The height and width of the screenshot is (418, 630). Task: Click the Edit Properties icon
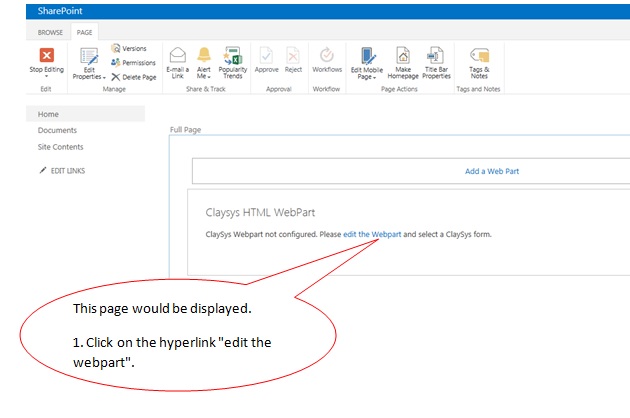89,56
